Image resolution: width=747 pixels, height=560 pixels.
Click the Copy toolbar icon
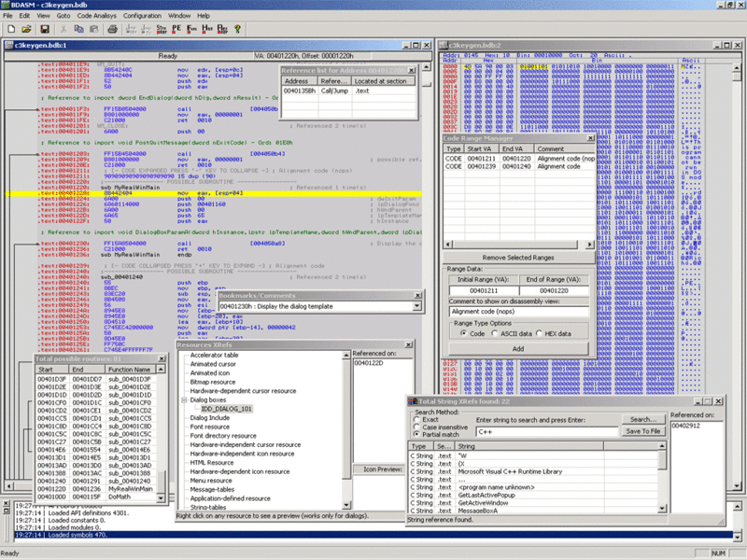coord(78,29)
